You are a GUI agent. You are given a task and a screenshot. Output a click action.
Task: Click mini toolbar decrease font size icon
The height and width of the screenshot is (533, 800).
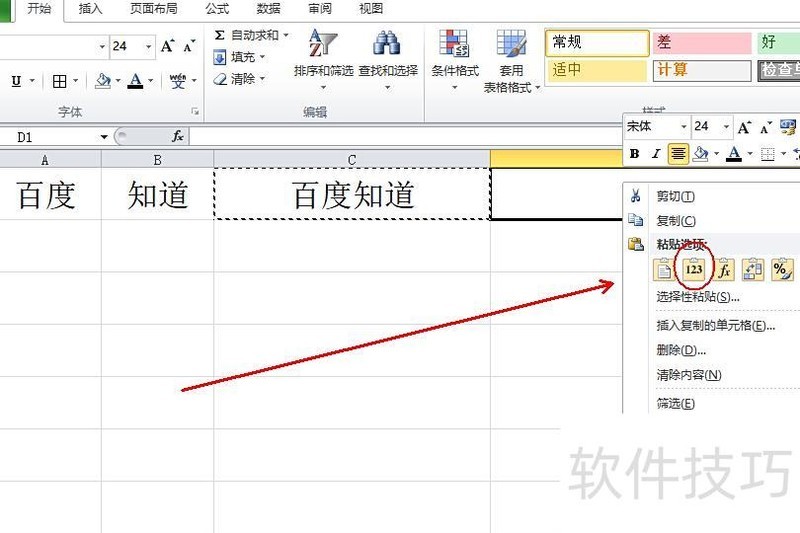[765, 127]
